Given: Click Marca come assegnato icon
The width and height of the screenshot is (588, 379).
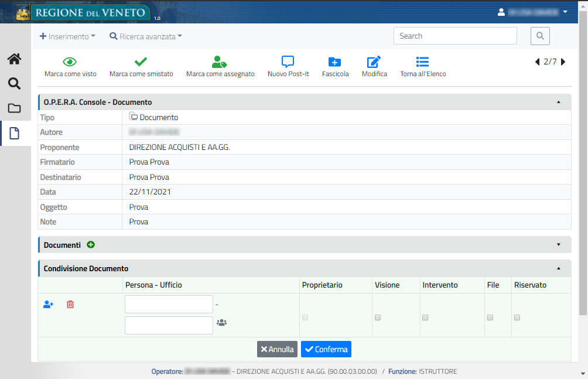Looking at the screenshot, I should click(x=220, y=62).
